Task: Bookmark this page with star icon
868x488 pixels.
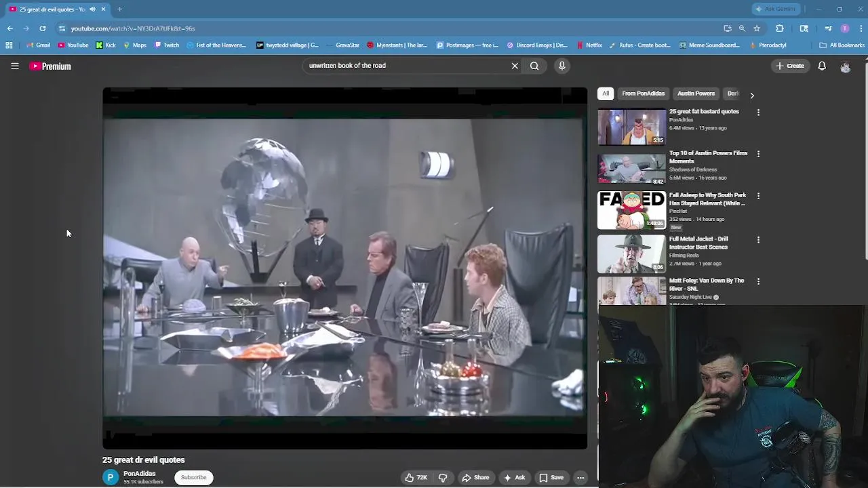Action: tap(757, 28)
